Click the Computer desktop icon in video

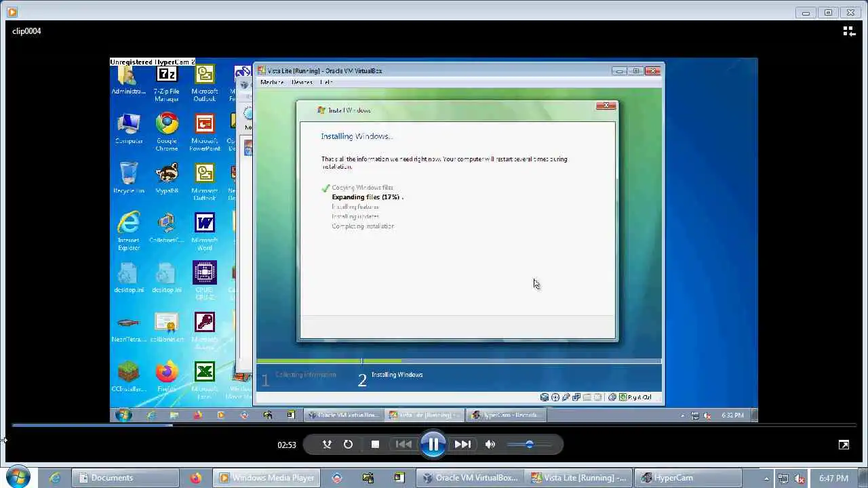click(x=128, y=129)
